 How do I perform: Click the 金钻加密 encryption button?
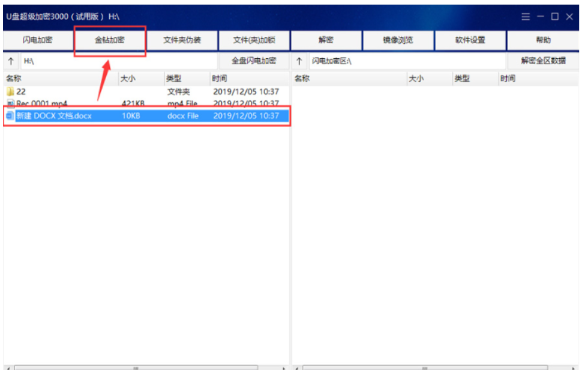tap(110, 40)
